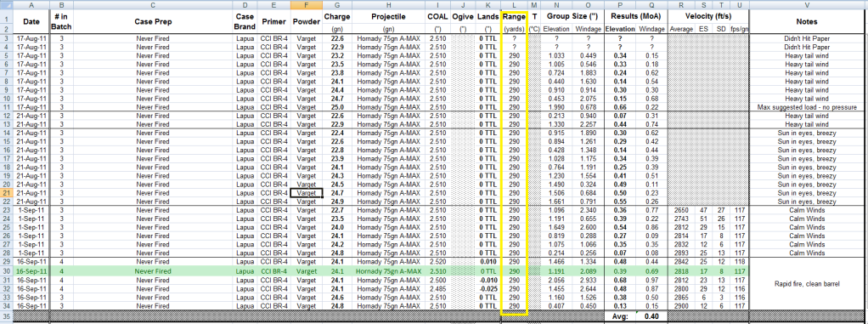Click the 'Case Brand' header cell
Screen dimensions: 868x324
[244, 21]
